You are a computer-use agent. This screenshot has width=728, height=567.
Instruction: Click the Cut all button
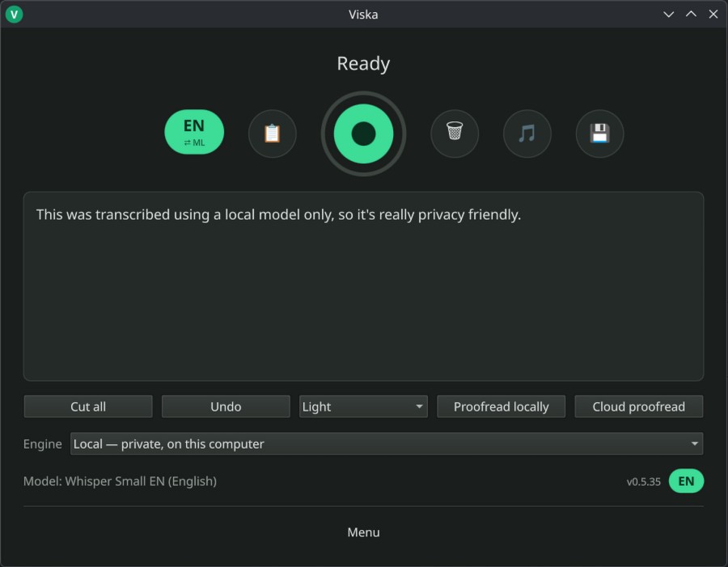pyautogui.click(x=88, y=407)
